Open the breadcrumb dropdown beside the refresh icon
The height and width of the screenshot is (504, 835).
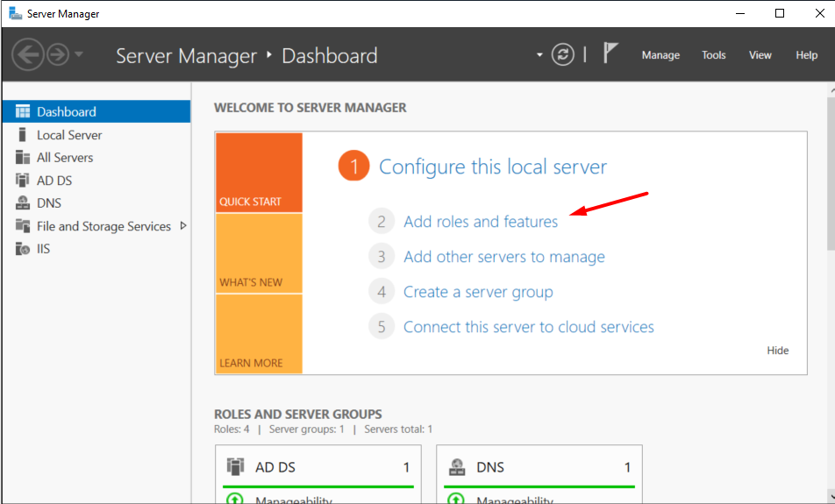[539, 55]
